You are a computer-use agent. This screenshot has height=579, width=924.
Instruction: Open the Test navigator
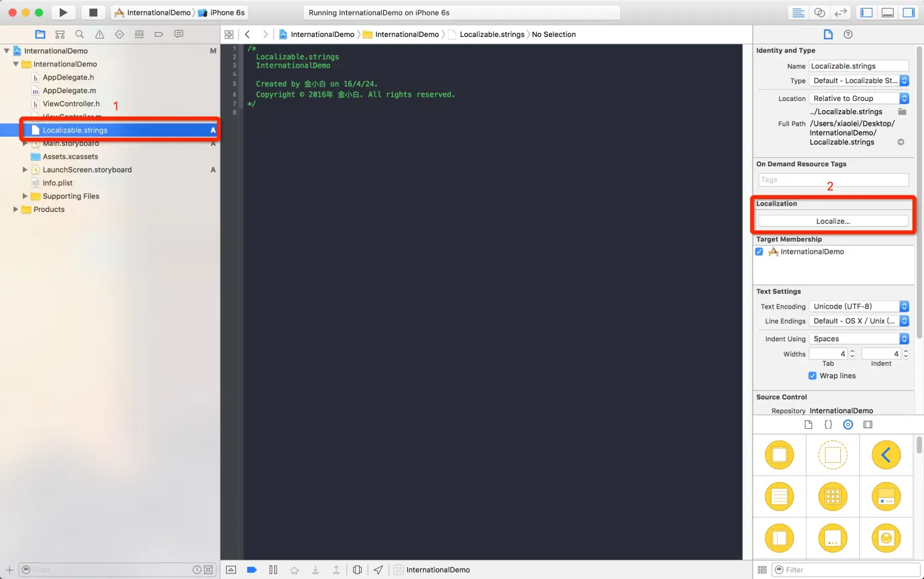click(x=120, y=34)
